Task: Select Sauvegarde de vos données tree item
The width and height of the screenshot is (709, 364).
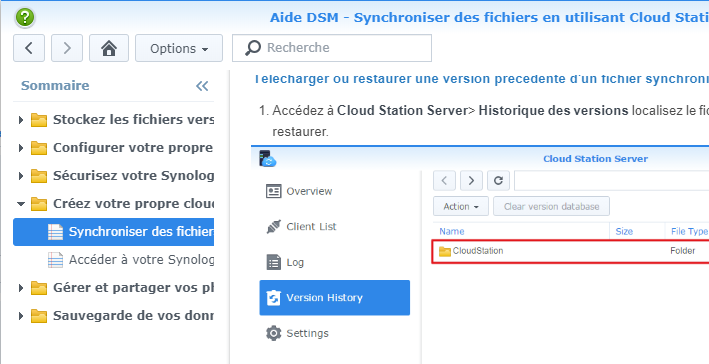Action: [x=113, y=316]
